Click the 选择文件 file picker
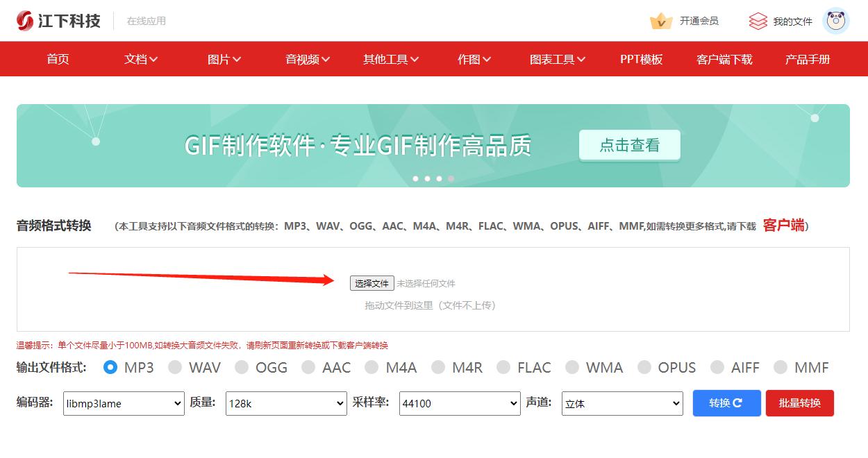The width and height of the screenshot is (868, 458). (x=373, y=282)
